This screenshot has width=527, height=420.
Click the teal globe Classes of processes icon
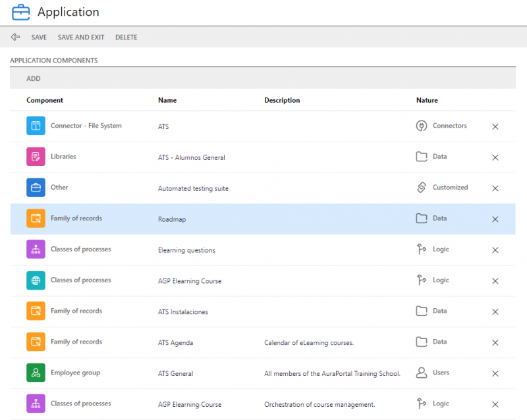tap(36, 280)
